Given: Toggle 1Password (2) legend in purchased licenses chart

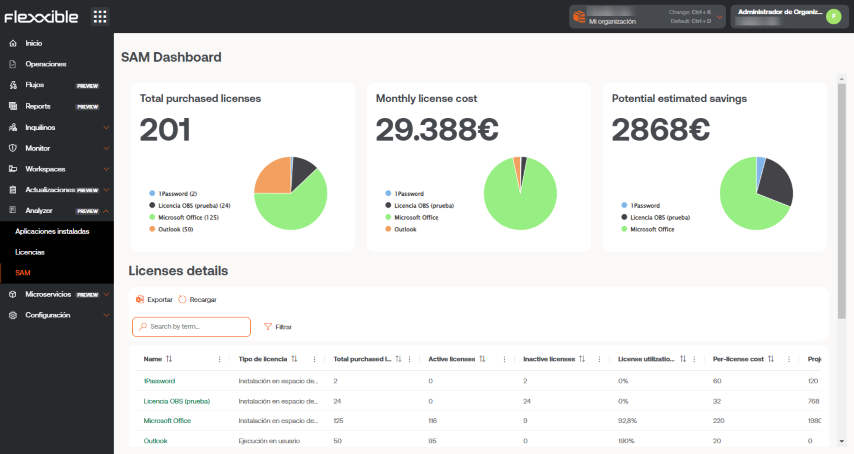Looking at the screenshot, I should point(173,194).
